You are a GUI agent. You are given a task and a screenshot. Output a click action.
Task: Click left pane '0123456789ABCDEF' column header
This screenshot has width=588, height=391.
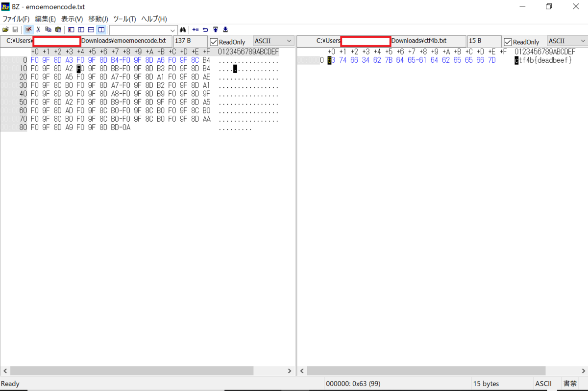[248, 52]
